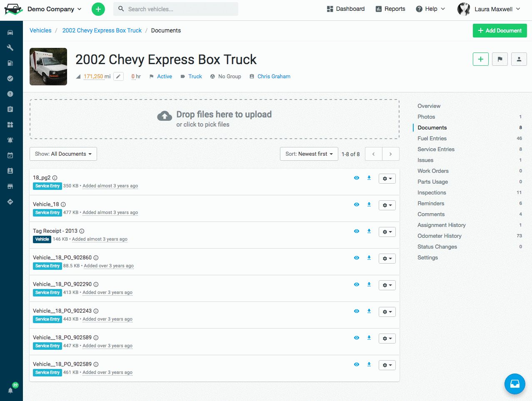Click the green-outlined plus button by title
The image size is (532, 401).
point(481,59)
